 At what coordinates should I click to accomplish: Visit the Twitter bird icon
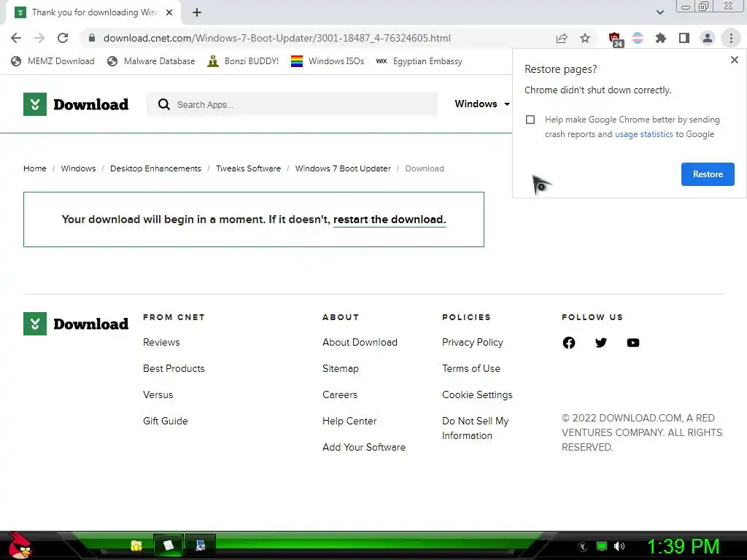(601, 343)
